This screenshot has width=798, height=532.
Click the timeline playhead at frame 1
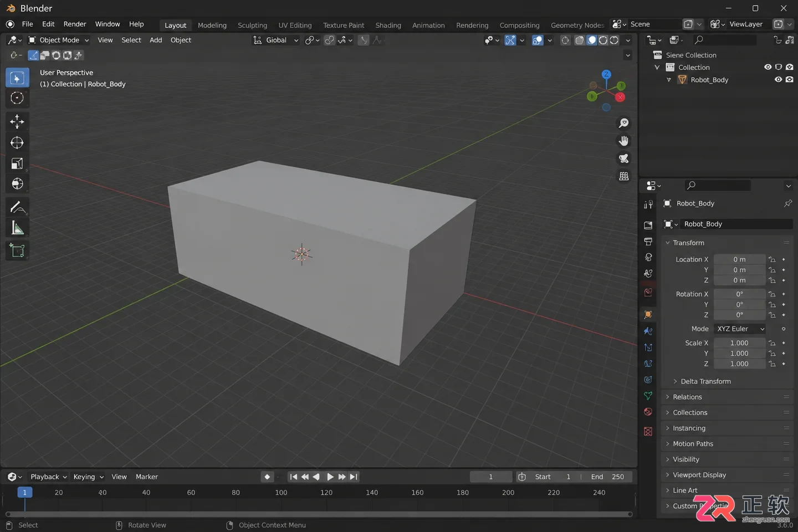(24, 493)
